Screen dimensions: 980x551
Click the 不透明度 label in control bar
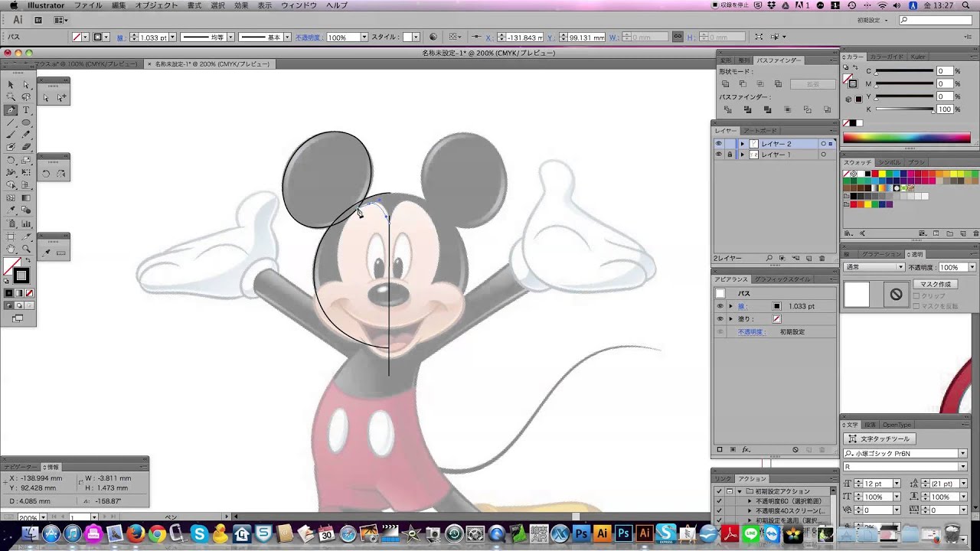pos(309,37)
